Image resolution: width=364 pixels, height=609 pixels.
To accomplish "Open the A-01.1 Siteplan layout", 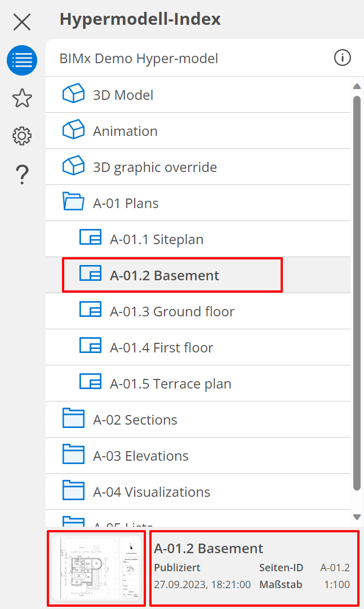I will pyautogui.click(x=156, y=239).
